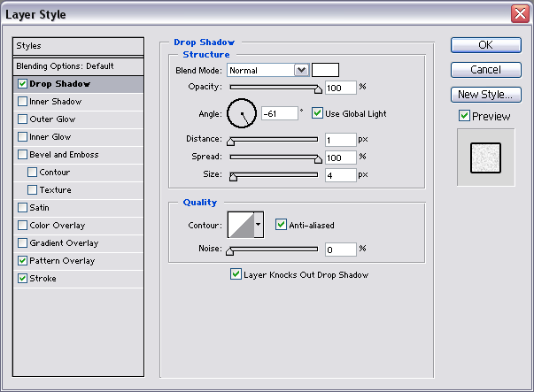The height and width of the screenshot is (392, 534).
Task: Click the Opacity slider handle
Action: pyautogui.click(x=318, y=89)
